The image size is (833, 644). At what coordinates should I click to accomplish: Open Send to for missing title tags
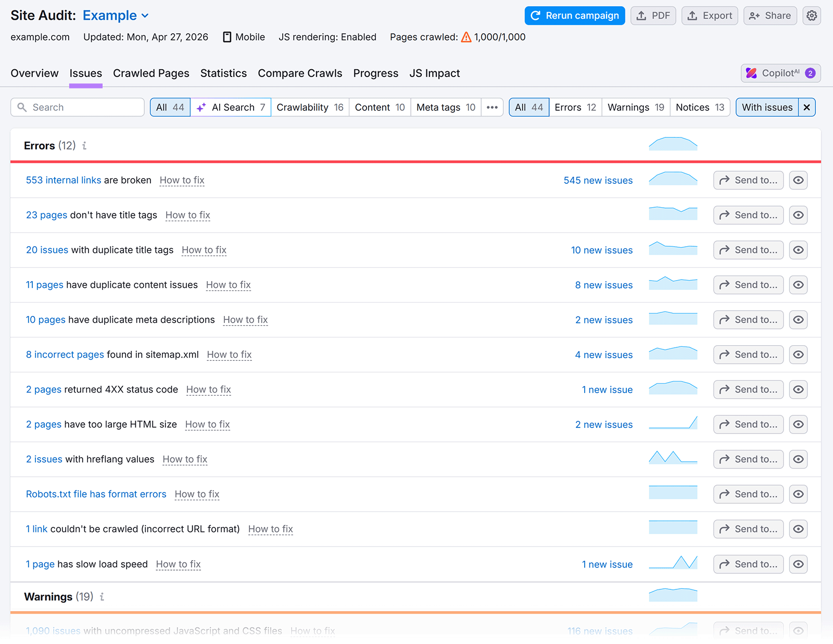[748, 215]
